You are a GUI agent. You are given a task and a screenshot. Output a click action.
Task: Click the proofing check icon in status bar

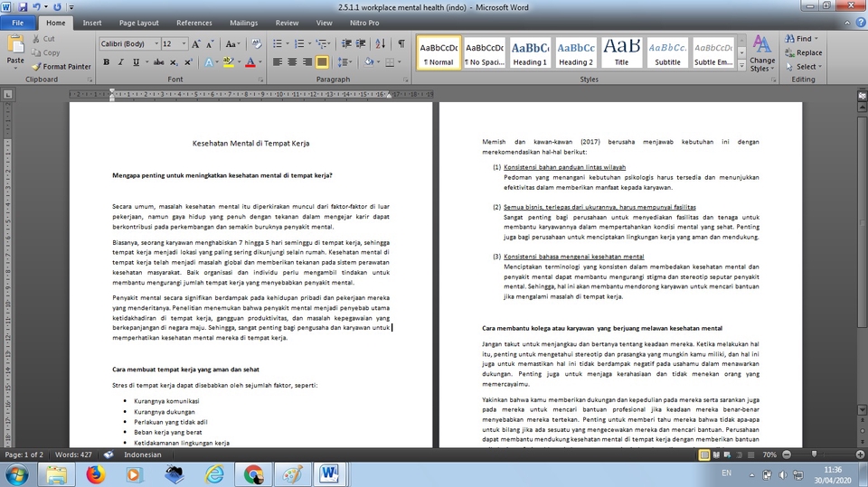tap(108, 454)
